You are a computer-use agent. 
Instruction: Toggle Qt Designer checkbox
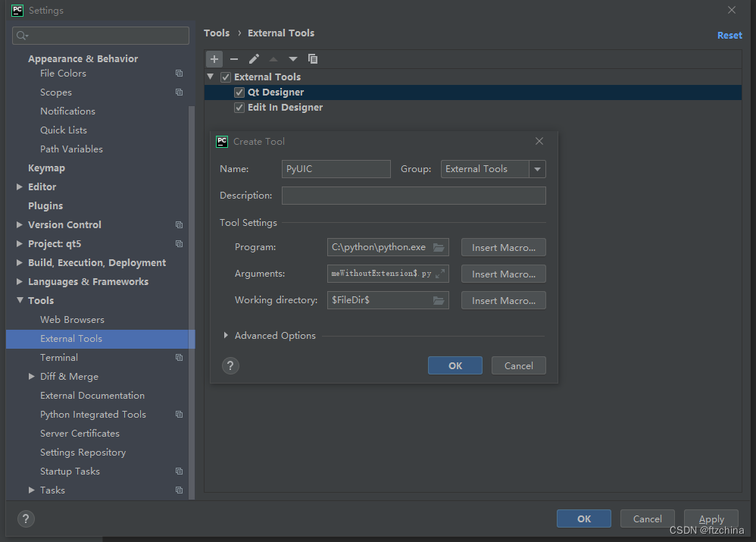239,92
